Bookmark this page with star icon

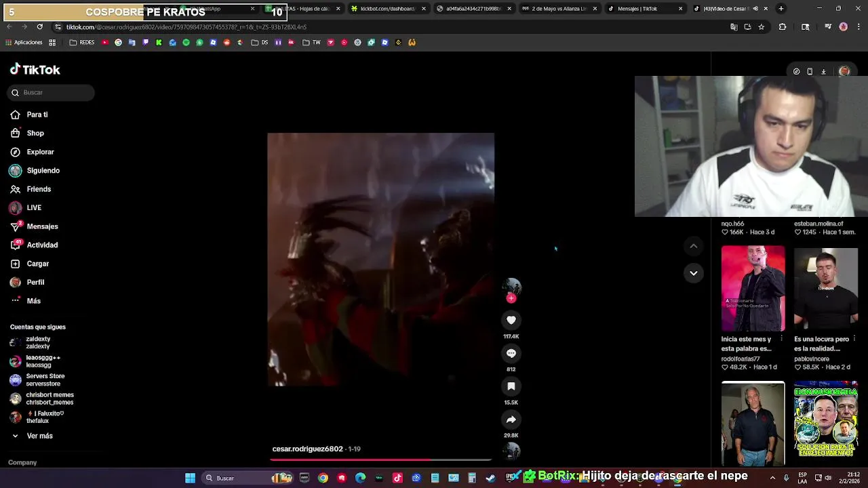pyautogui.click(x=762, y=27)
